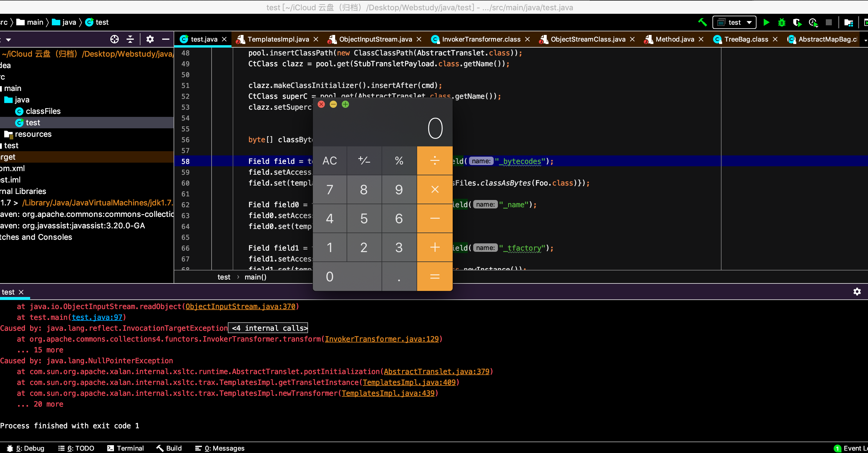Start debugging with the green bug icon
The image size is (868, 453).
click(782, 22)
